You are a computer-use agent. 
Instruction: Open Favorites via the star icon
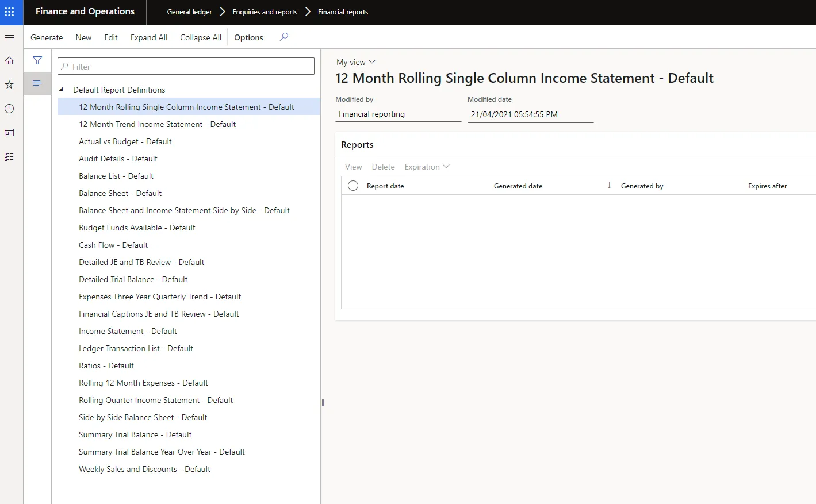(9, 84)
